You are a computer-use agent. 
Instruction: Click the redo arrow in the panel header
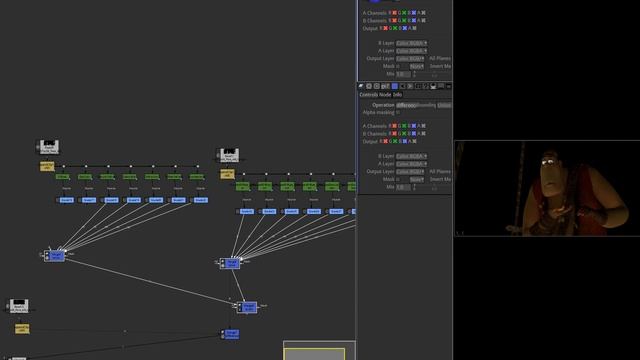click(x=410, y=86)
